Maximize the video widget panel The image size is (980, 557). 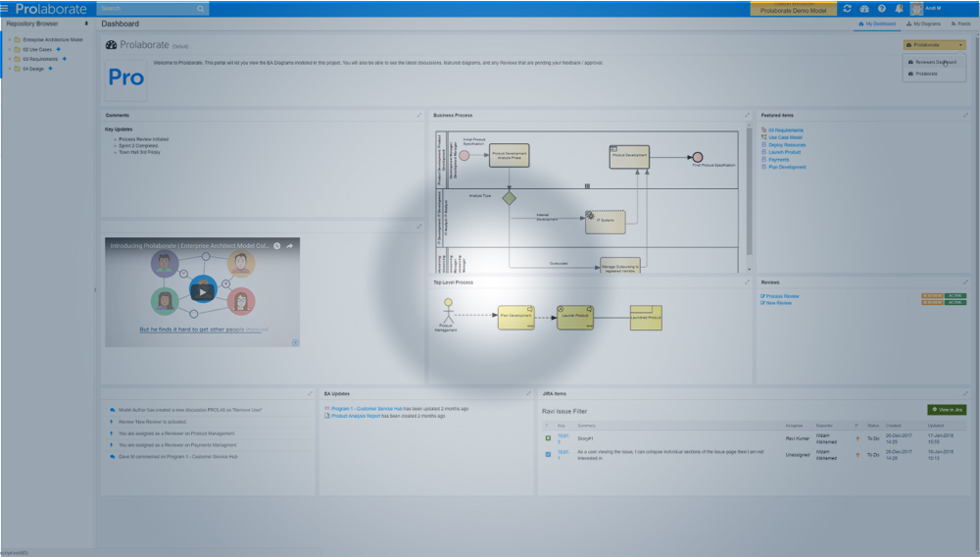419,227
